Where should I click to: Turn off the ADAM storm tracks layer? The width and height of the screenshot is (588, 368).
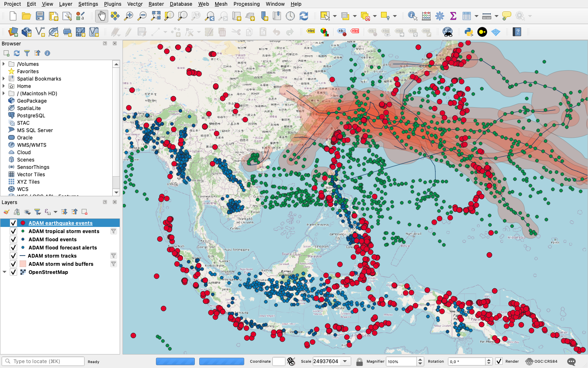tap(13, 256)
